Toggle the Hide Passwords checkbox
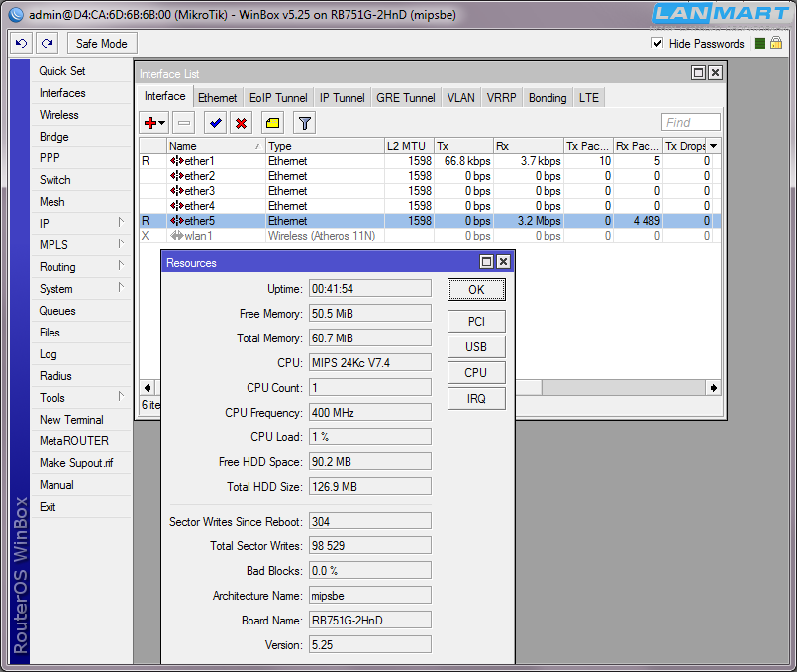 coord(657,44)
